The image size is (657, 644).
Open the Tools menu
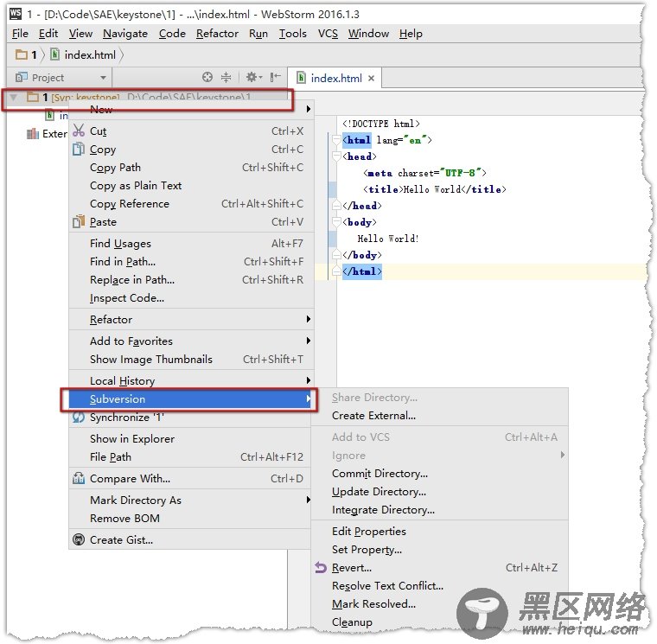(x=293, y=34)
